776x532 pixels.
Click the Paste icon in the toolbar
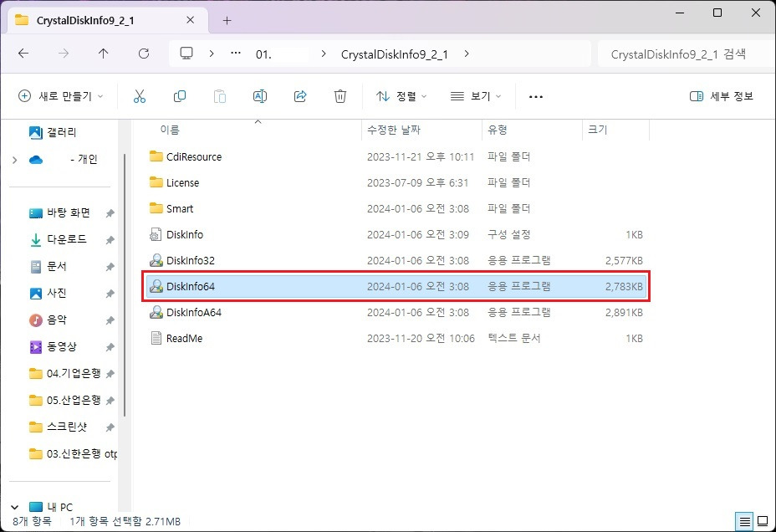click(220, 95)
